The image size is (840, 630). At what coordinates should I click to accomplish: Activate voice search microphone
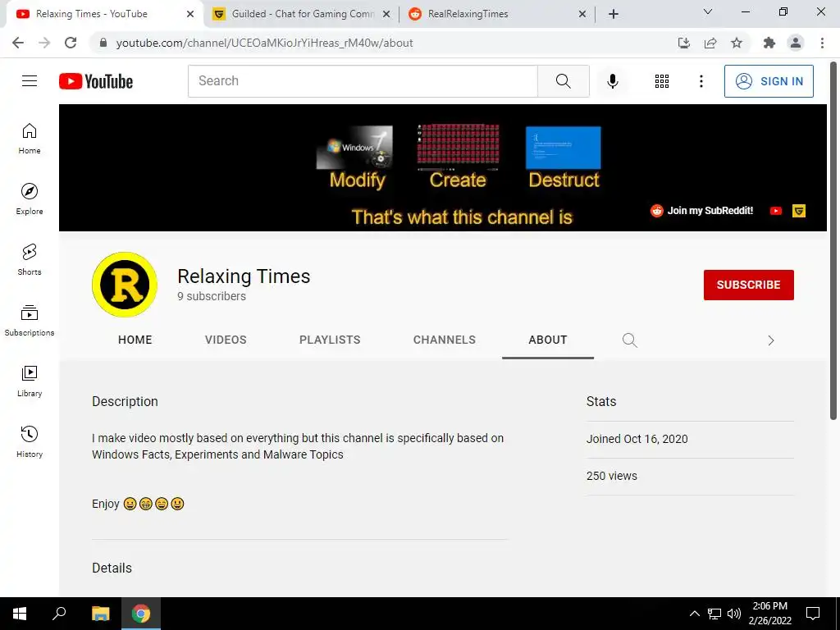612,81
